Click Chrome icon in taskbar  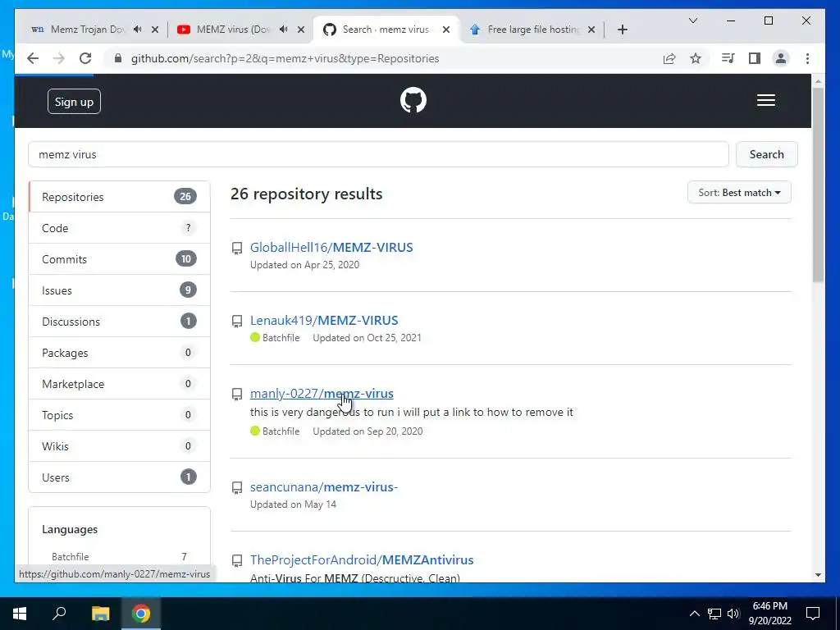pos(141,614)
